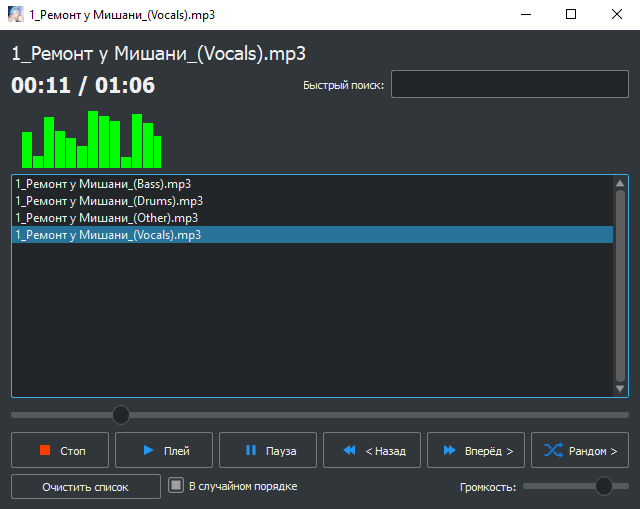The width and height of the screenshot is (640, 509).
Task: Start playback with the Плей button
Action: (x=164, y=450)
